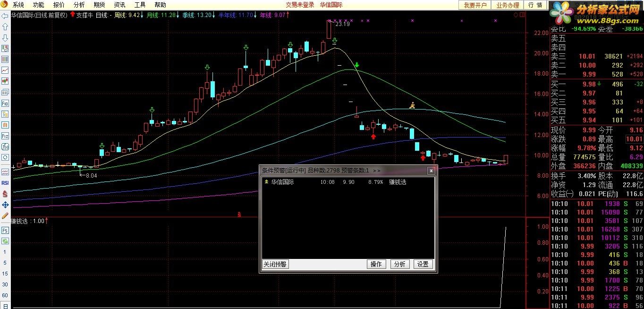Switch to intraday line chart icon

tap(5, 70)
